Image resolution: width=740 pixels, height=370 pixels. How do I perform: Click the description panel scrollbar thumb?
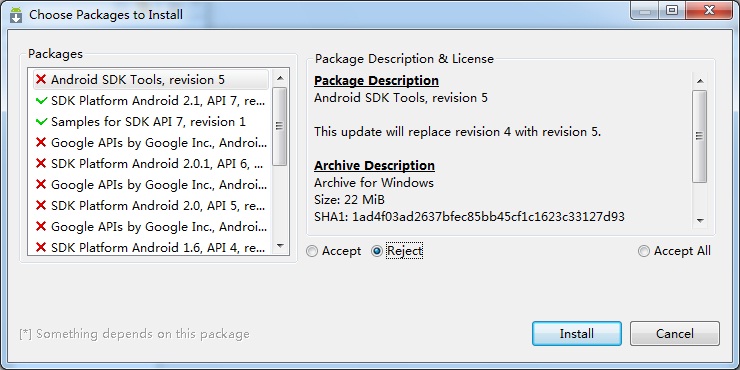click(x=700, y=136)
